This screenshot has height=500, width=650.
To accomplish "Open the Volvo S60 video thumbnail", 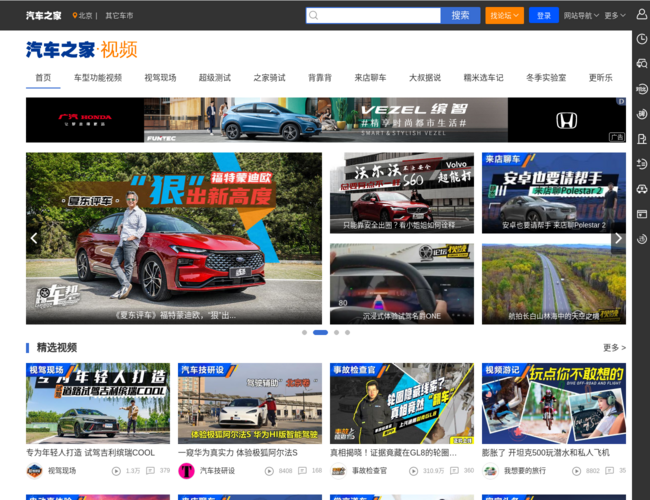I will pyautogui.click(x=402, y=193).
